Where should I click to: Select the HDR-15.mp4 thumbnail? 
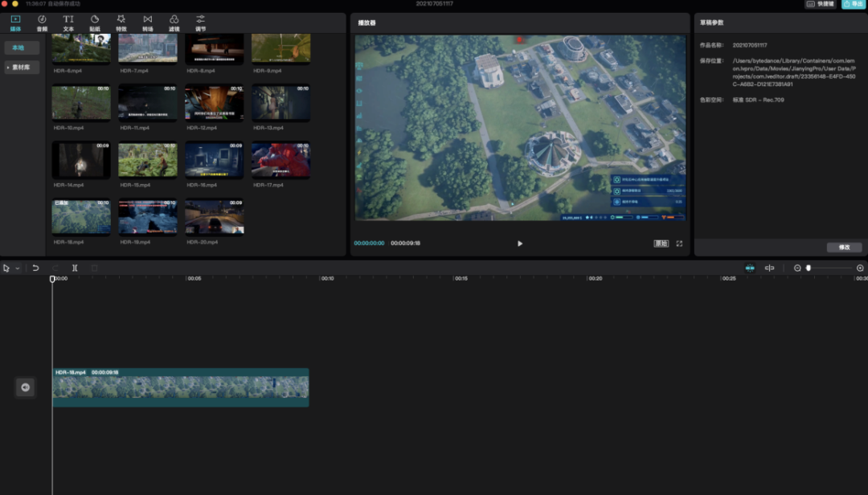[148, 160]
